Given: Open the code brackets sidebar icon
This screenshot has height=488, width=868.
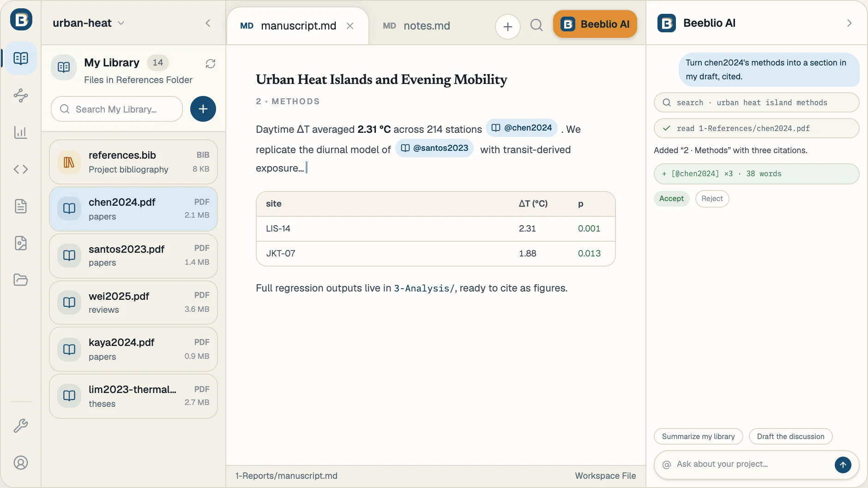Looking at the screenshot, I should click(x=21, y=169).
